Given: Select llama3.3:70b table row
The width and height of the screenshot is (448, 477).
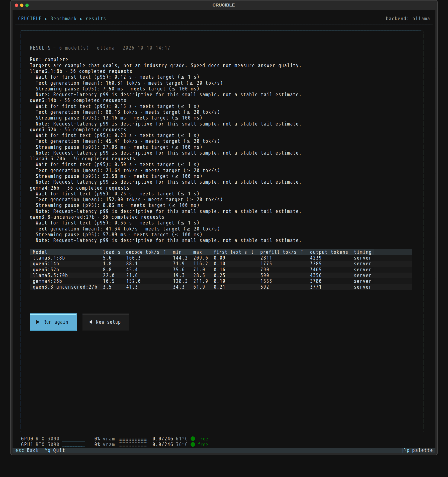Looking at the screenshot, I should coord(221,275).
